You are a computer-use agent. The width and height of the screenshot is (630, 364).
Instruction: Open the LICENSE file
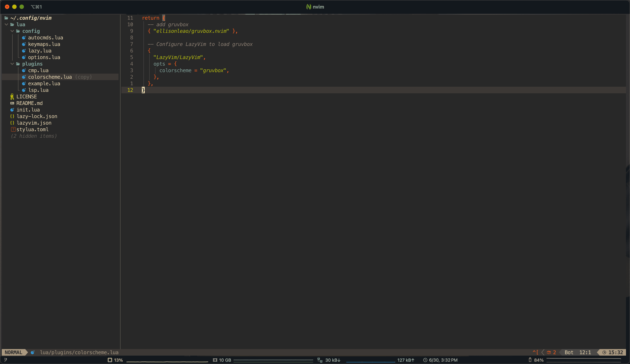(26, 97)
